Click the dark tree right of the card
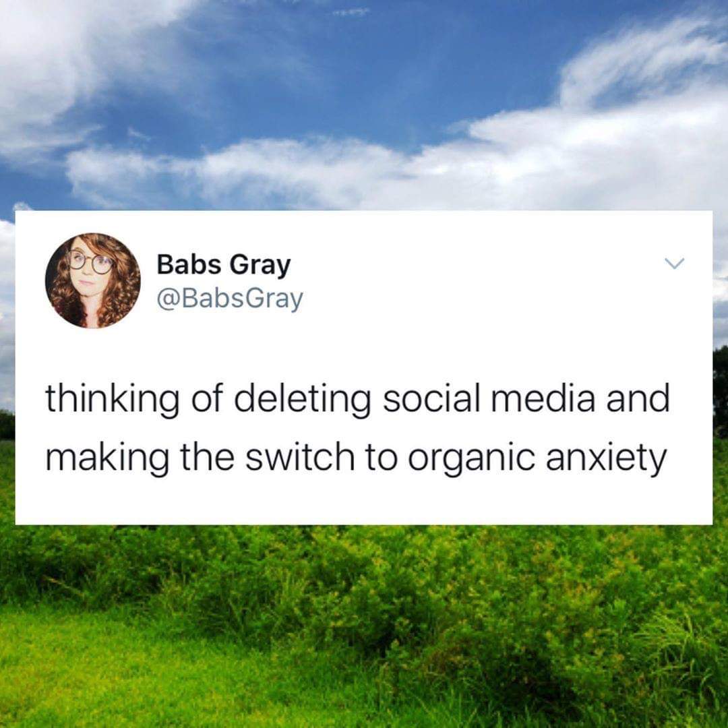This screenshot has width=728, height=728. (720, 390)
